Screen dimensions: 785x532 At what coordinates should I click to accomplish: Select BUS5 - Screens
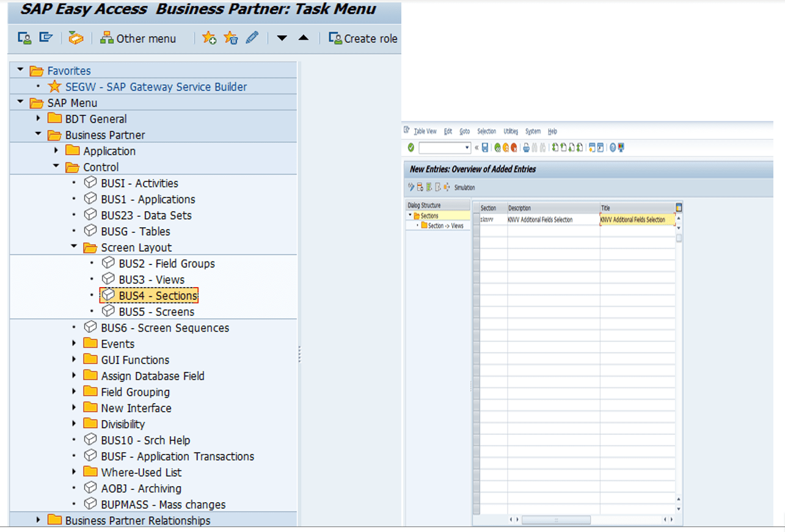point(156,312)
